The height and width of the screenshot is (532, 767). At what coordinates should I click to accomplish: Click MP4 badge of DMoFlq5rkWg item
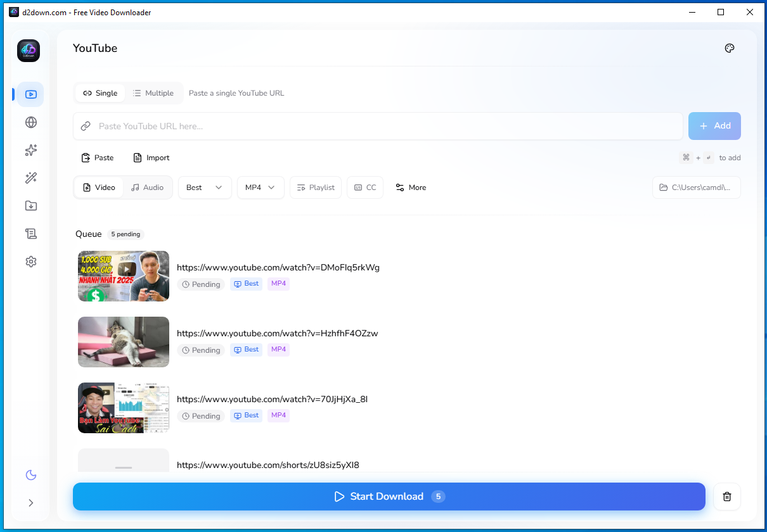point(278,284)
